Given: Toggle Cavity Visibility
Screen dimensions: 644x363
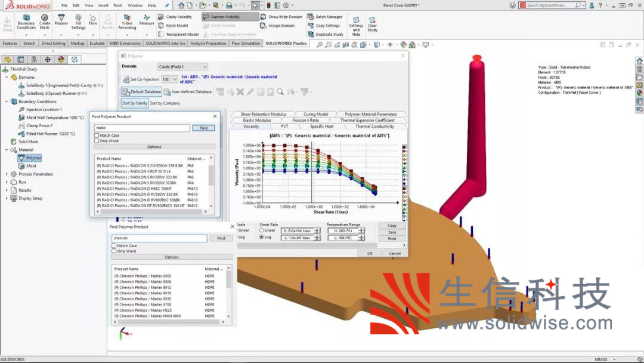Looking at the screenshot, I should coord(175,17).
